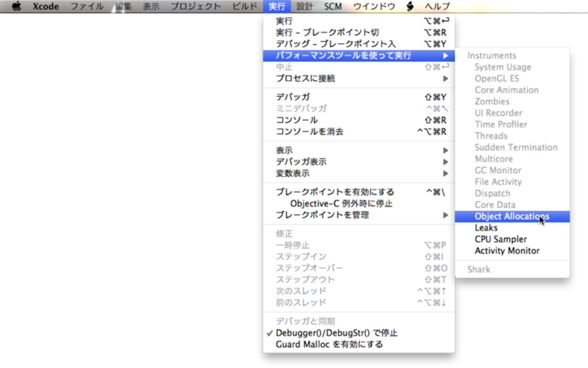588x368 pixels.
Task: Select the greyed-out File Activity item
Action: (x=512, y=182)
